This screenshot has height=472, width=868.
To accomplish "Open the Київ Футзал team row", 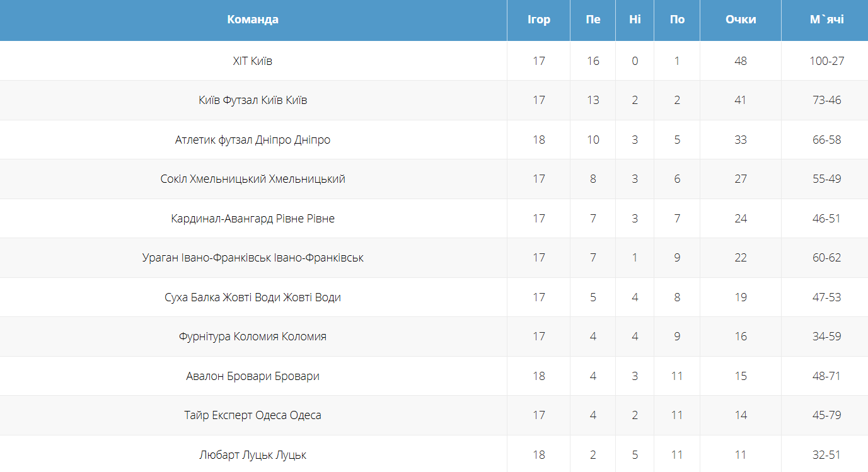I will (x=253, y=100).
